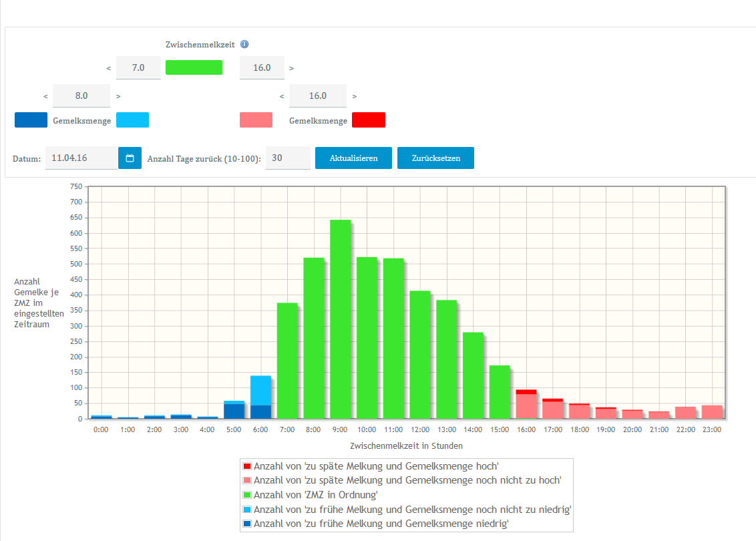Toggle legend 'zu späte Melkung und Gemelksmenge hoch'

coord(376,466)
